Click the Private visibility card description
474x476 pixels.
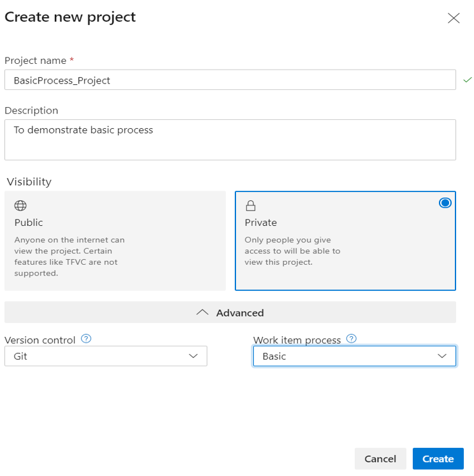pos(292,251)
